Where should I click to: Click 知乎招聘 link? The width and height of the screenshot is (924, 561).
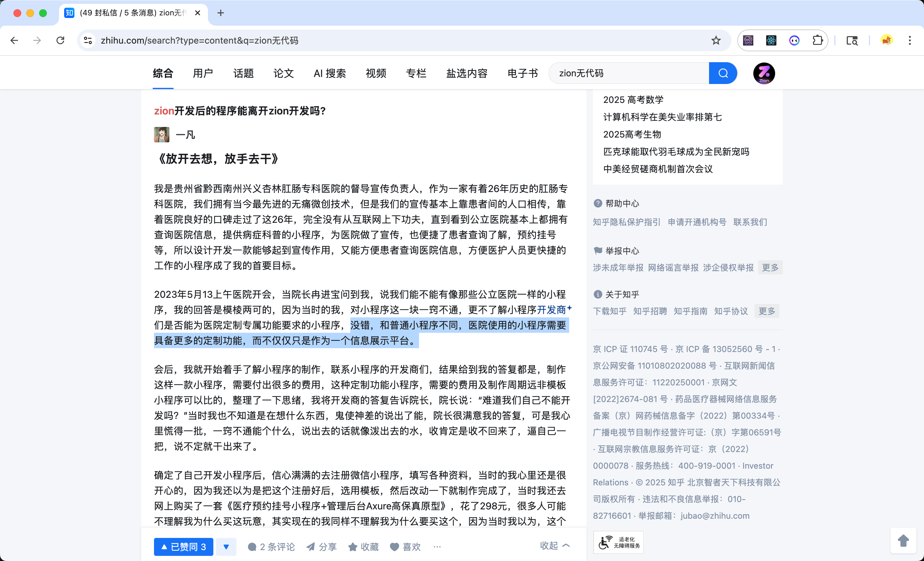tap(650, 311)
